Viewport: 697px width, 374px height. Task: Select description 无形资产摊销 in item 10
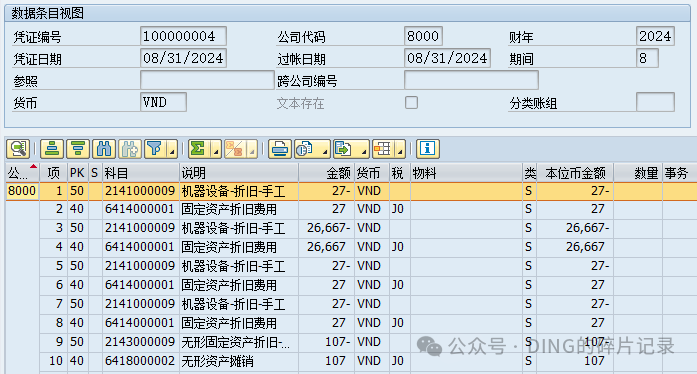click(x=239, y=361)
